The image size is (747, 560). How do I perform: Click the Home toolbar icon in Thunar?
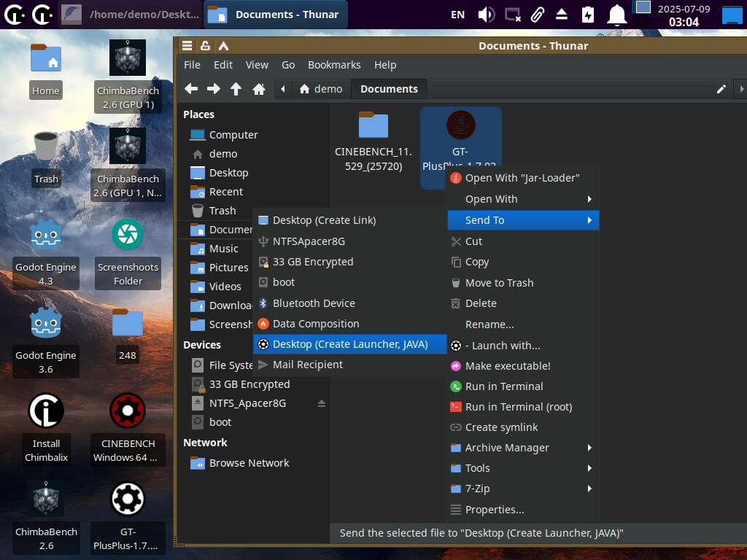[x=258, y=89]
